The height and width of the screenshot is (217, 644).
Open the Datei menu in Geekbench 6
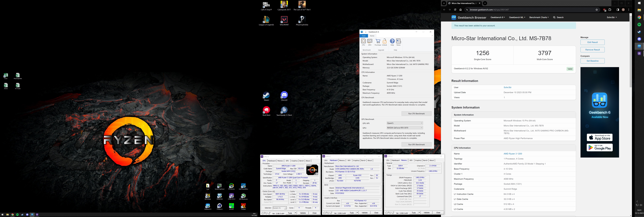coord(364,36)
